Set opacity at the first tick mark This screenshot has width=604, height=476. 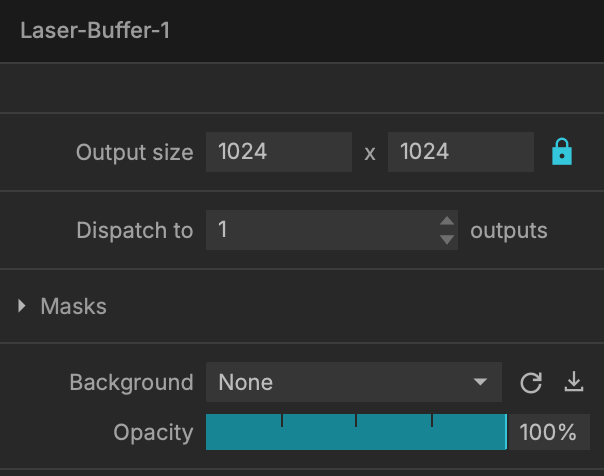pyautogui.click(x=282, y=421)
